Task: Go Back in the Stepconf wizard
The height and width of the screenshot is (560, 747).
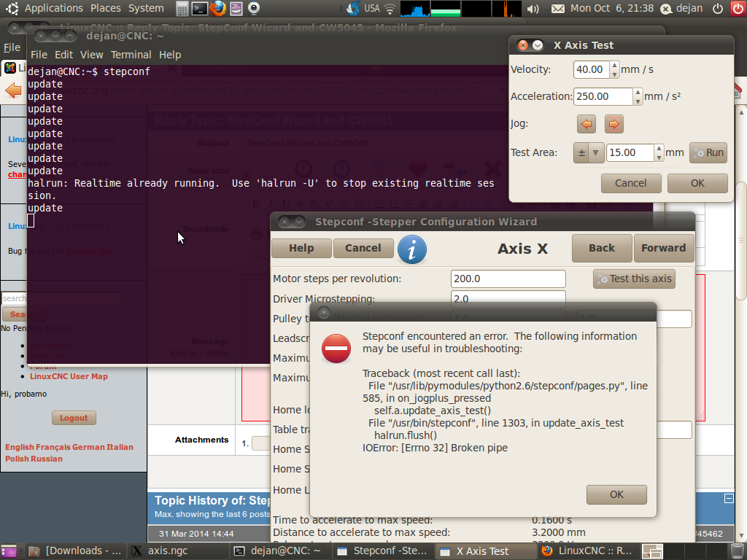Action: tap(602, 248)
